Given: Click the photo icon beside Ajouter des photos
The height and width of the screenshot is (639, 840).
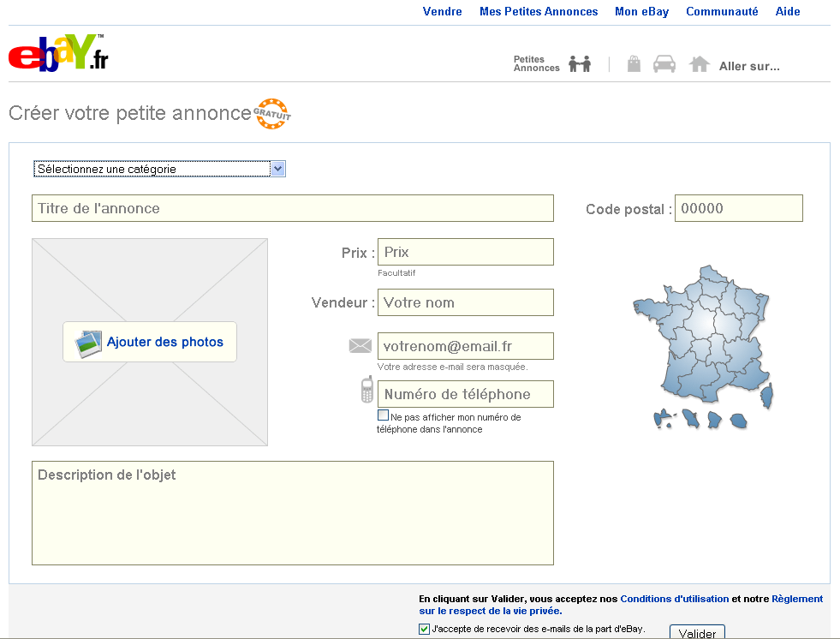Looking at the screenshot, I should click(x=88, y=343).
